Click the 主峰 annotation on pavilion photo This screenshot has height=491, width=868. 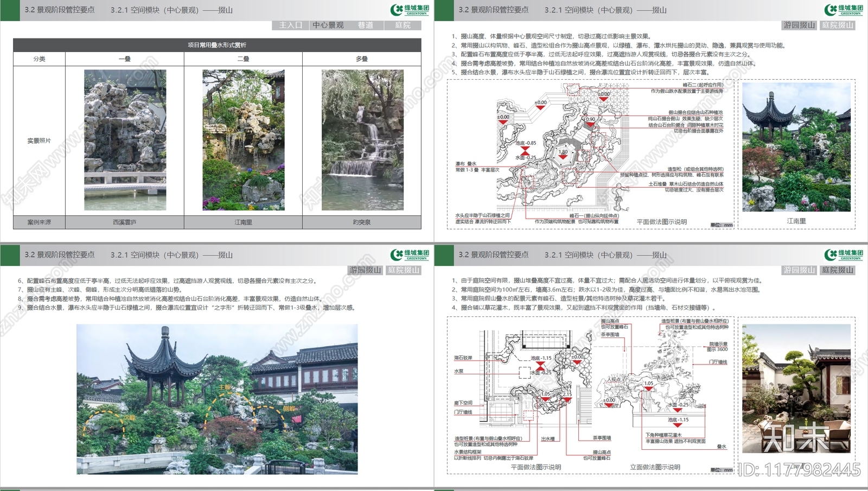click(x=225, y=387)
